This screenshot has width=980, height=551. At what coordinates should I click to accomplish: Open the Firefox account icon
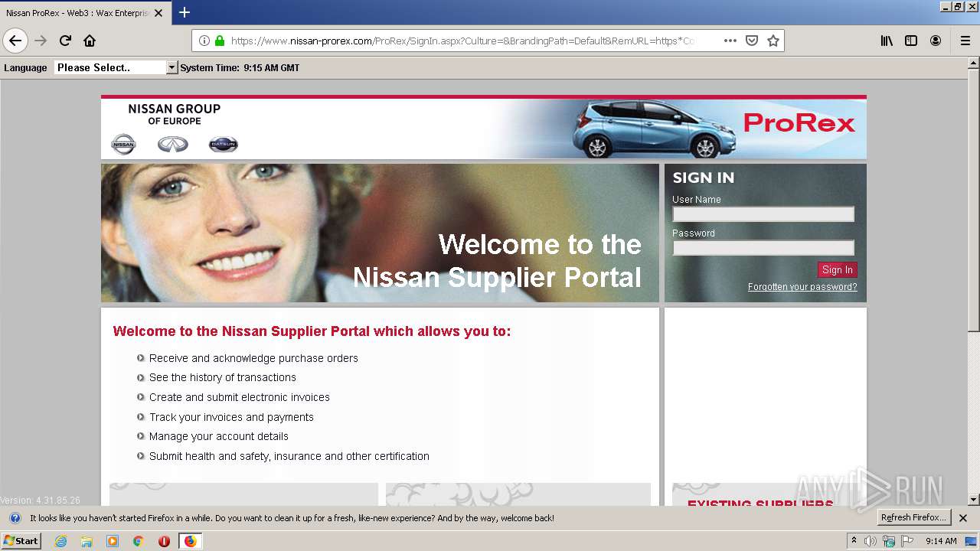click(936, 41)
